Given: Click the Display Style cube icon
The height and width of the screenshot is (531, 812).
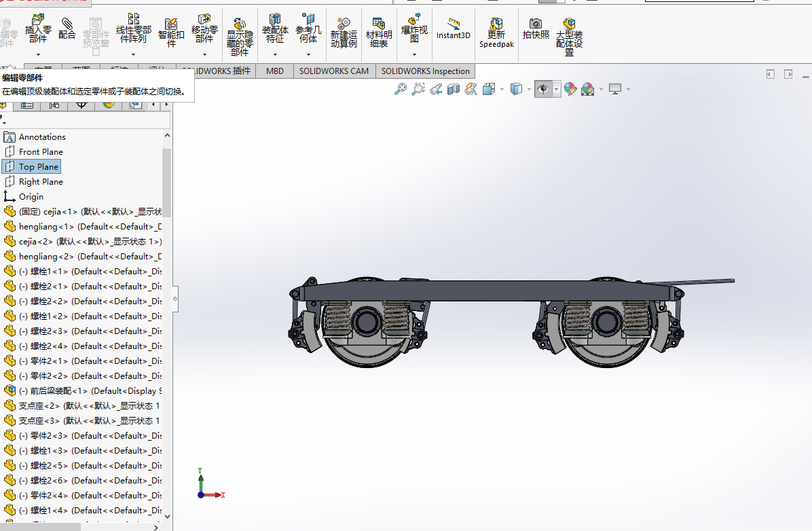Looking at the screenshot, I should point(516,89).
